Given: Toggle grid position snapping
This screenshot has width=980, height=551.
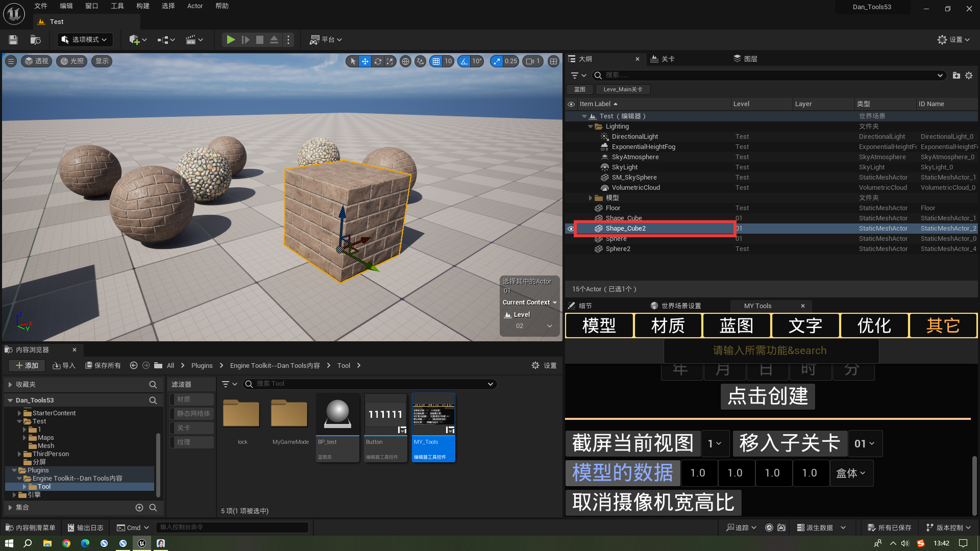Looking at the screenshot, I should [x=436, y=61].
